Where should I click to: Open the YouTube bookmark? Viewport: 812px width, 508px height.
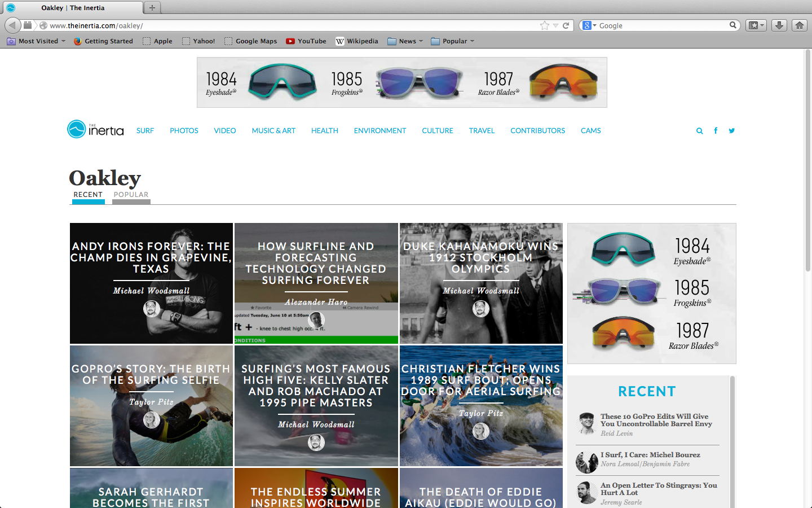tap(306, 41)
